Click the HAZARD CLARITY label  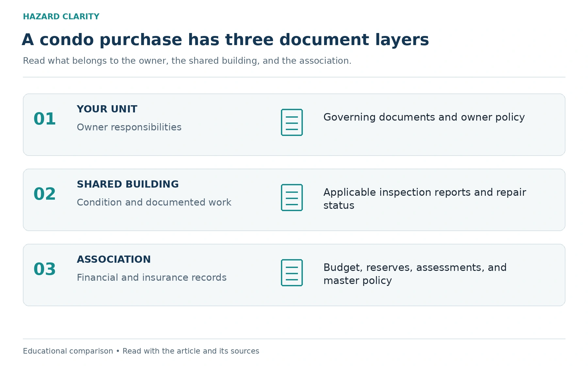point(61,17)
